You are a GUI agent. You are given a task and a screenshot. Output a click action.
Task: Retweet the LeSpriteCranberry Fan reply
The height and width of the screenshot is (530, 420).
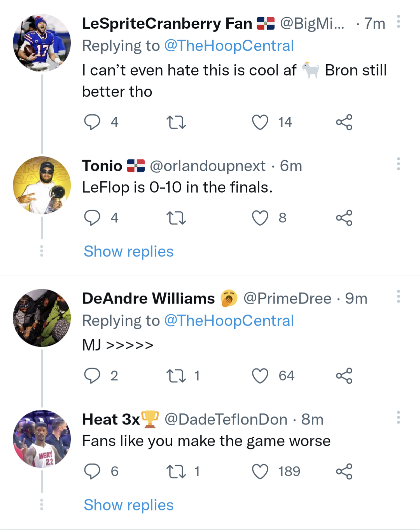(x=176, y=122)
